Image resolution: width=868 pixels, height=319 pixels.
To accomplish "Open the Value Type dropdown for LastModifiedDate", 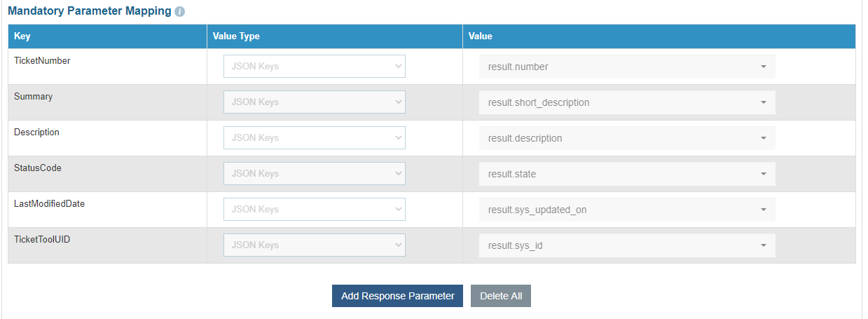I will point(314,210).
